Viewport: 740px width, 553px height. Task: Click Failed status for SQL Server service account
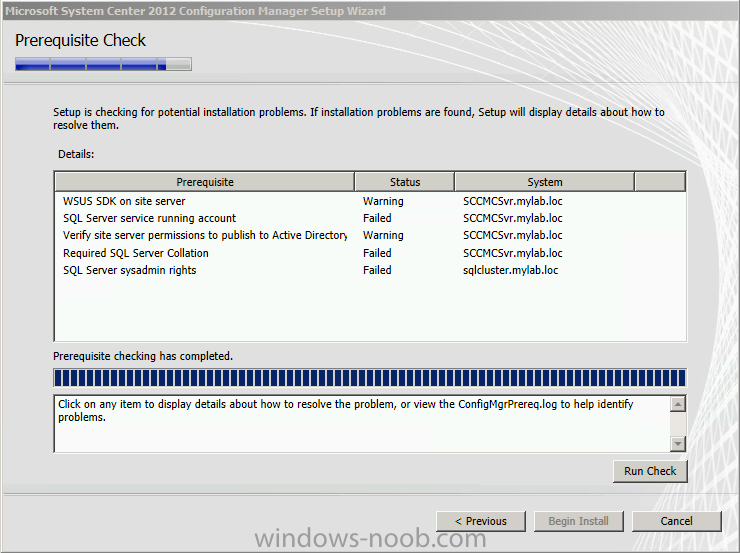pos(377,218)
